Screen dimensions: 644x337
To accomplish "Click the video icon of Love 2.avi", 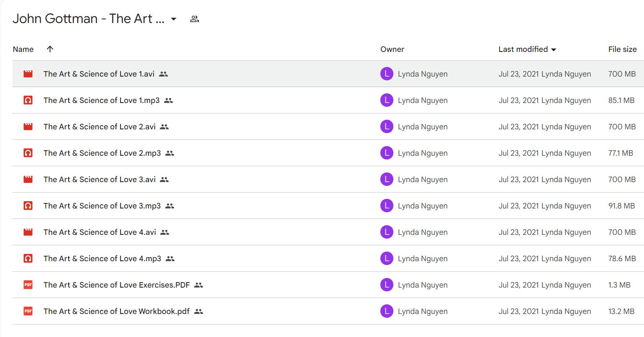I will (28, 127).
